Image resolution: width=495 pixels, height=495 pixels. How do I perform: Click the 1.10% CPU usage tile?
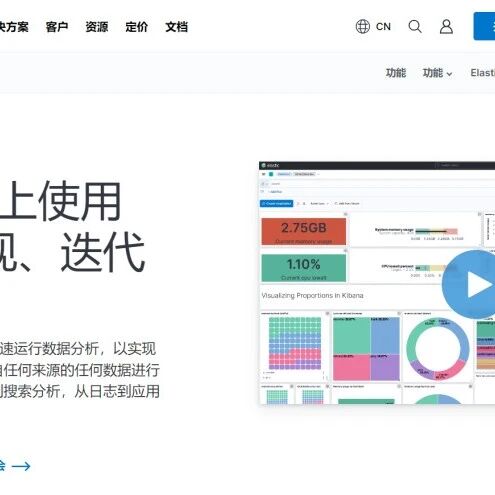pyautogui.click(x=304, y=268)
